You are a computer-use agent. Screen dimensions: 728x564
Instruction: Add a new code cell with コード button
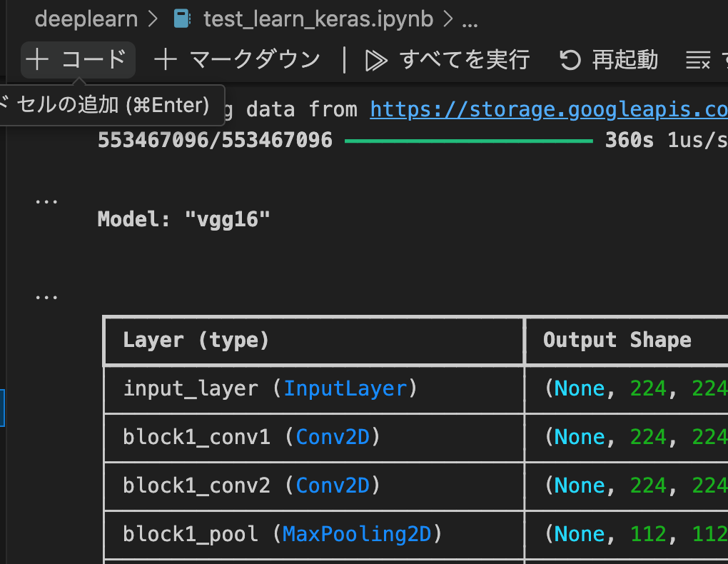pos(77,59)
